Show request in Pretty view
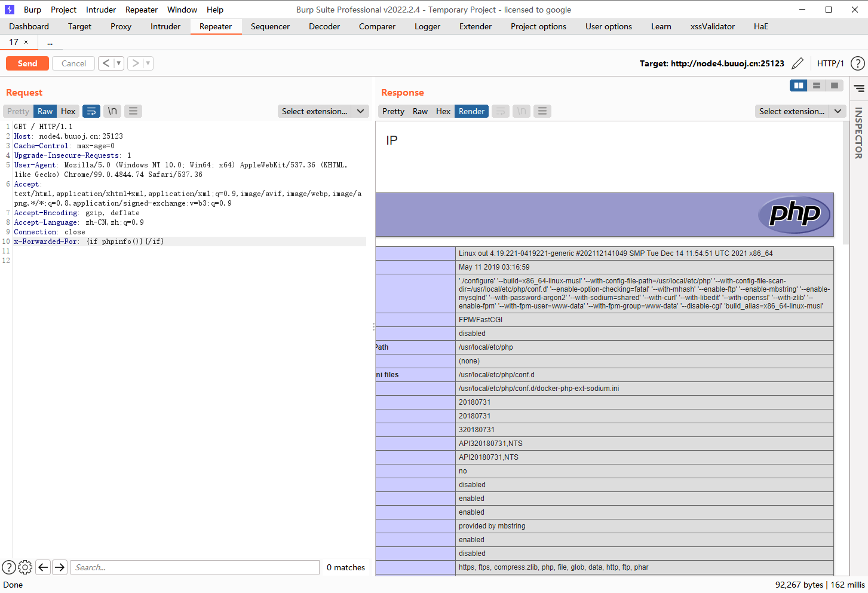Screen dimensions: 868x593 [18, 111]
